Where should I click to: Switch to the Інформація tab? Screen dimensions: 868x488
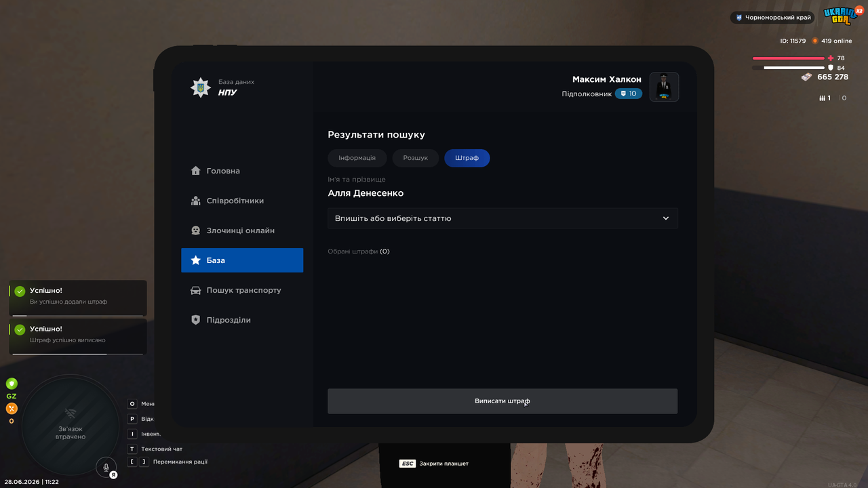357,158
